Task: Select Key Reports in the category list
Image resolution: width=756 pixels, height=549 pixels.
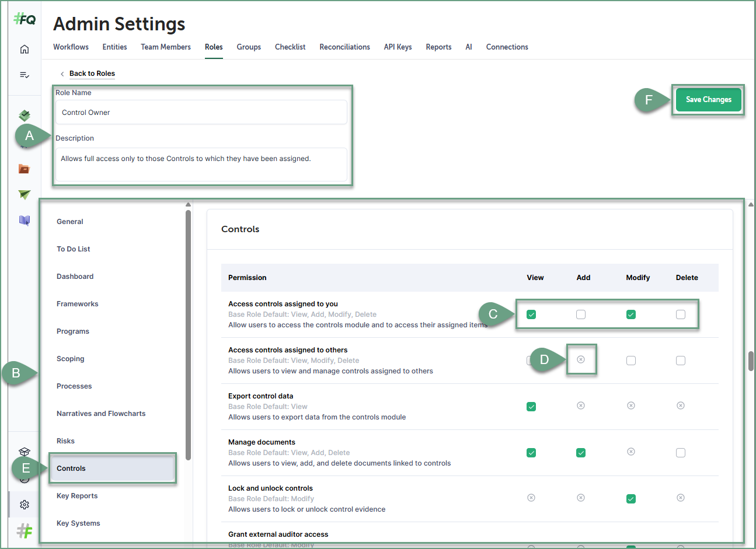Action: (77, 496)
